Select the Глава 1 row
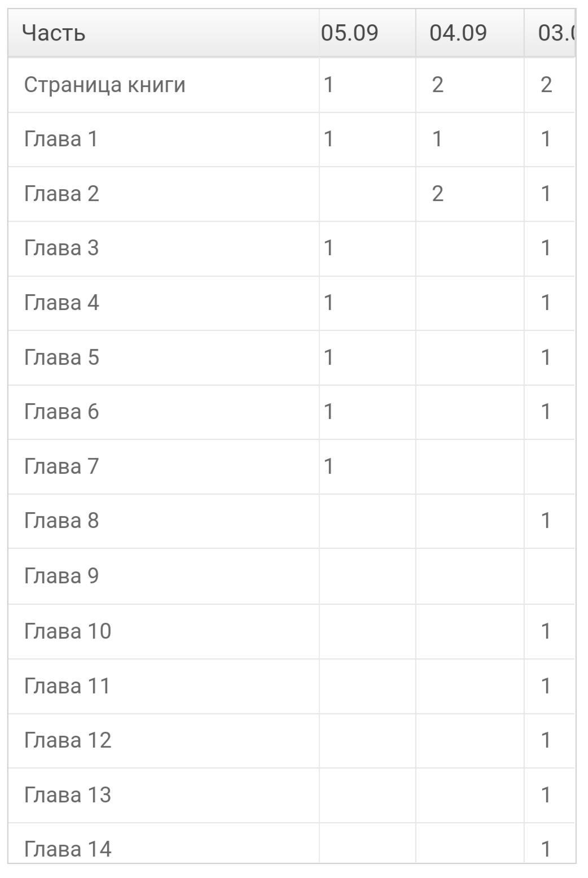This screenshot has width=588, height=878. click(61, 139)
